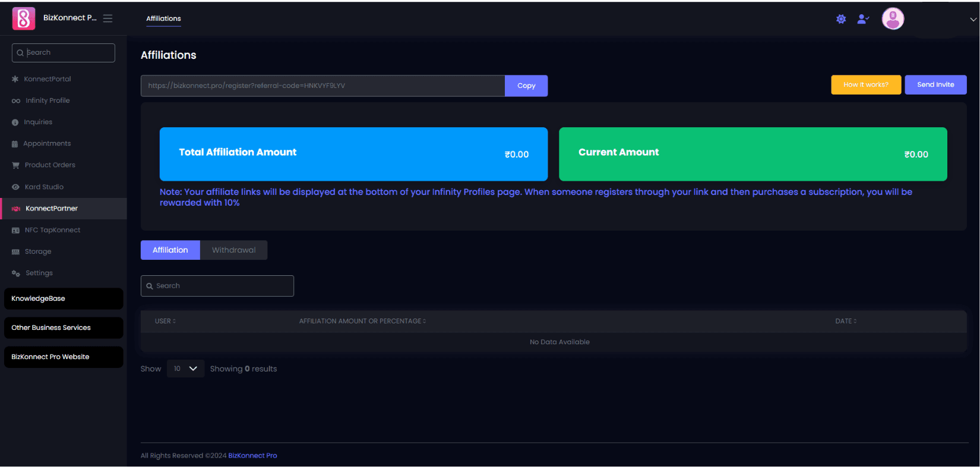Open BizKonnect Pro Website button

(x=64, y=357)
